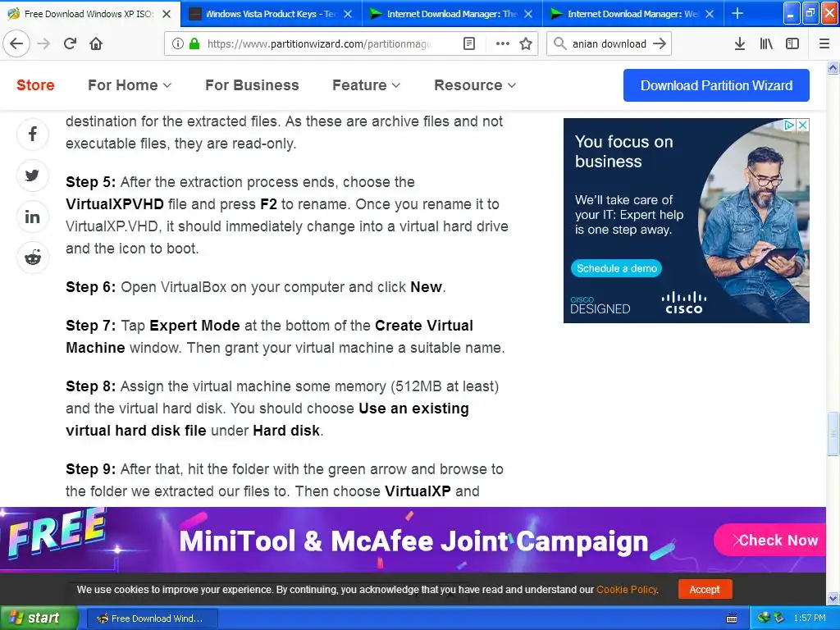This screenshot has height=630, width=840.
Task: Open the Firefox hamburger menu
Action: click(824, 43)
